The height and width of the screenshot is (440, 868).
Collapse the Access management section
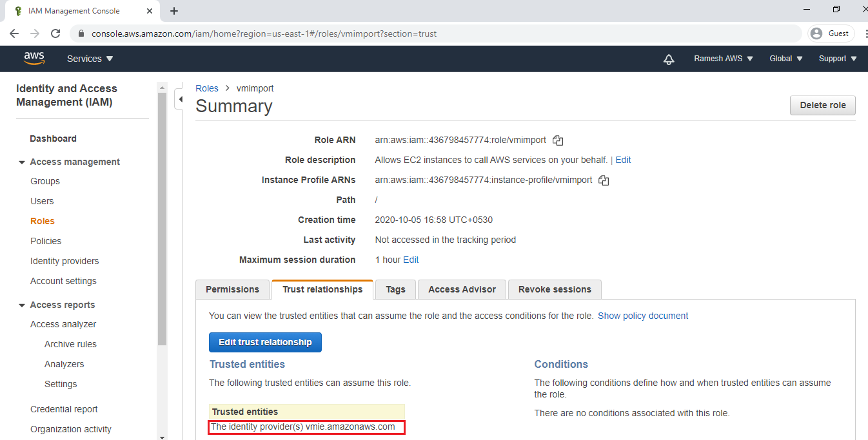22,162
